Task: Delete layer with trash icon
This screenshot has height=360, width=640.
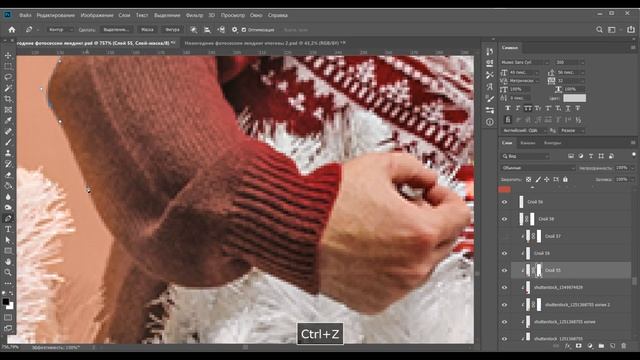Action: [624, 346]
